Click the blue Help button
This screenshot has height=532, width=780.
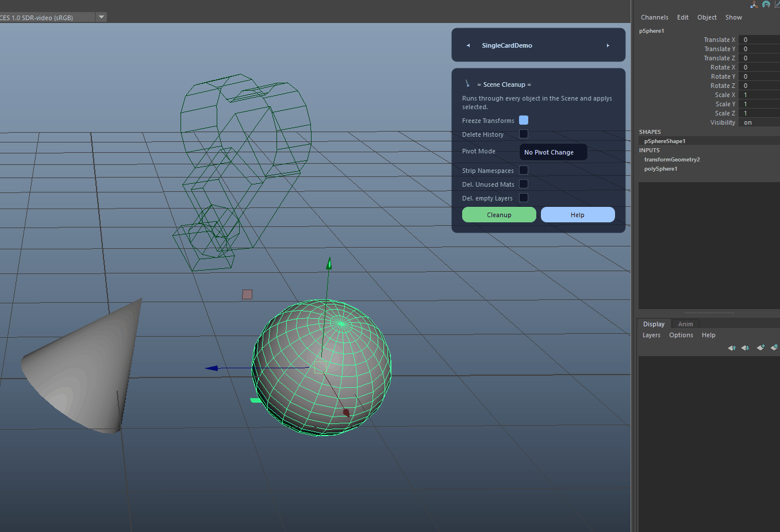tap(578, 215)
